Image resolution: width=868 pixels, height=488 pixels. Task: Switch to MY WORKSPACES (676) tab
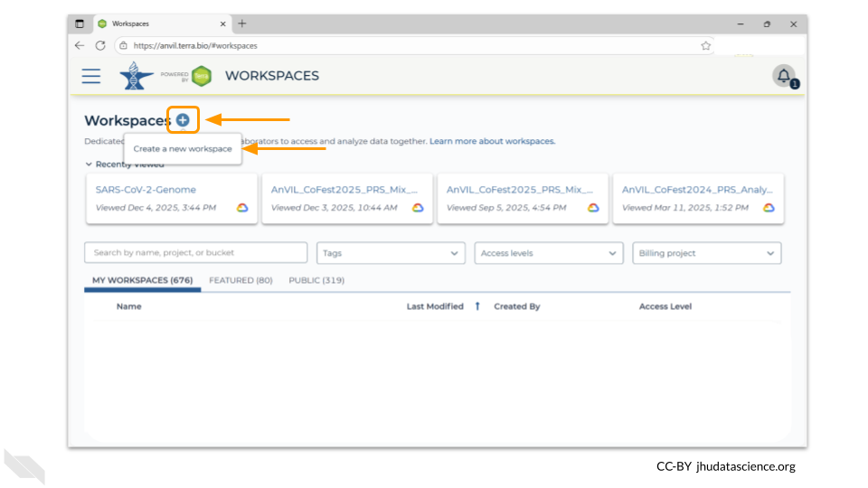142,280
